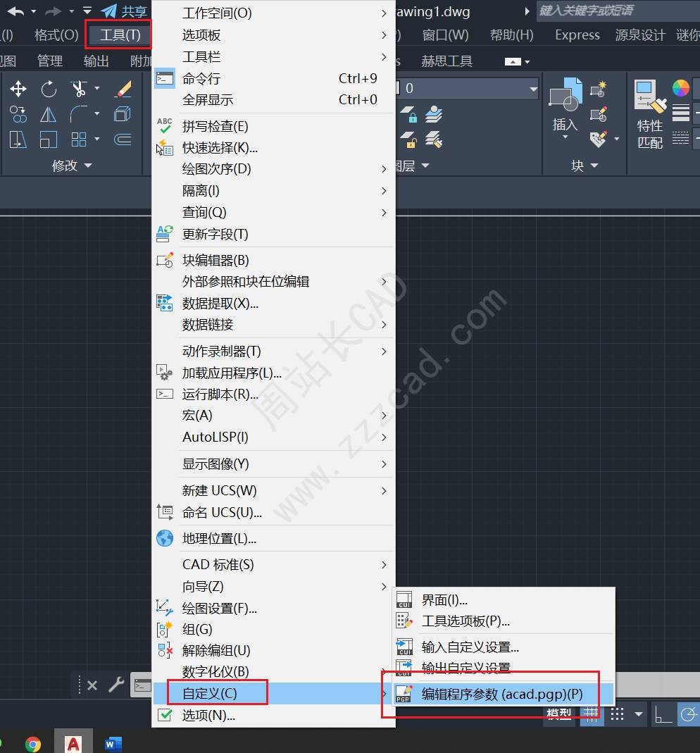Select the Explode tool icon
Viewport: 700px width, 753px height.
pos(123,114)
